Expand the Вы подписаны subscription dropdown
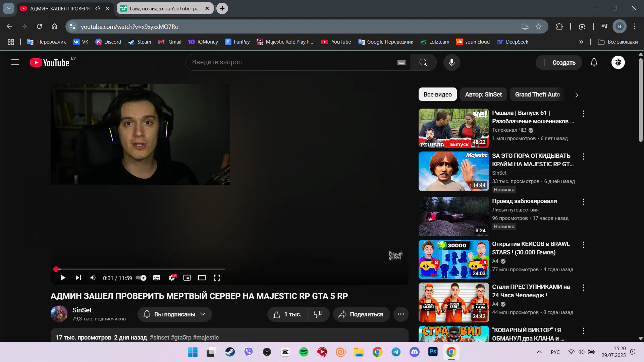644x362 pixels. (174, 314)
